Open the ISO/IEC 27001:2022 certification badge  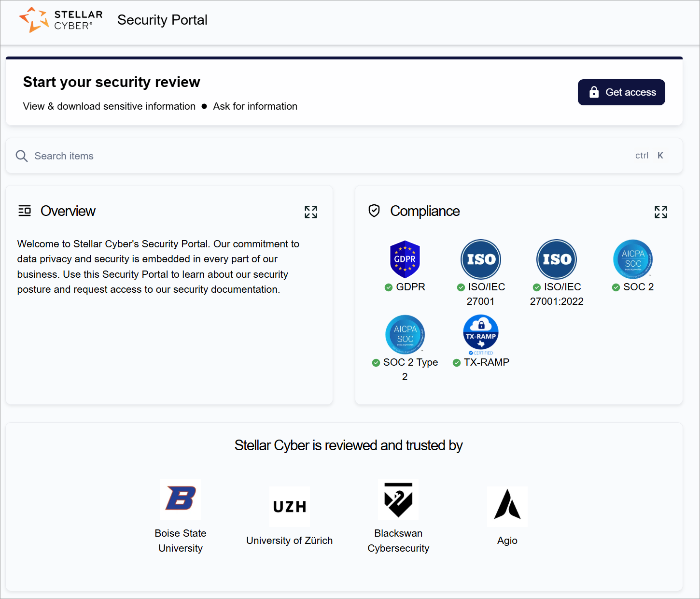[557, 259]
